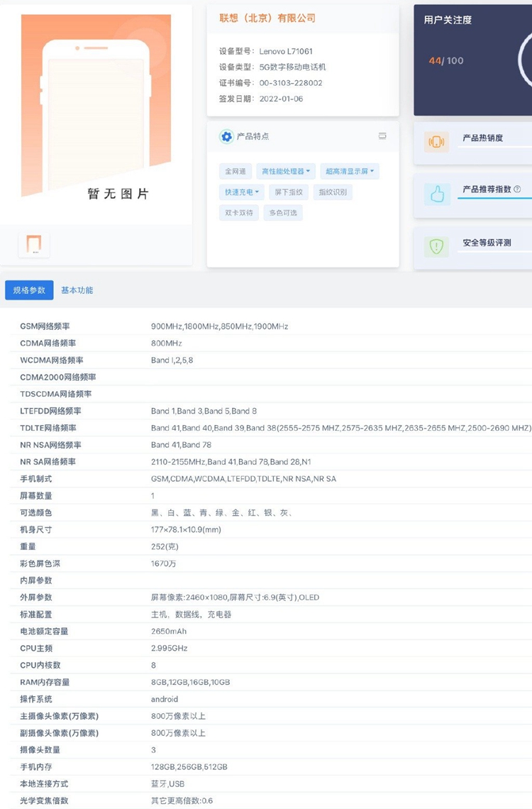Click the question mark icon next to 产品推荐指数
Screen dimensions: 532x809
517,189
